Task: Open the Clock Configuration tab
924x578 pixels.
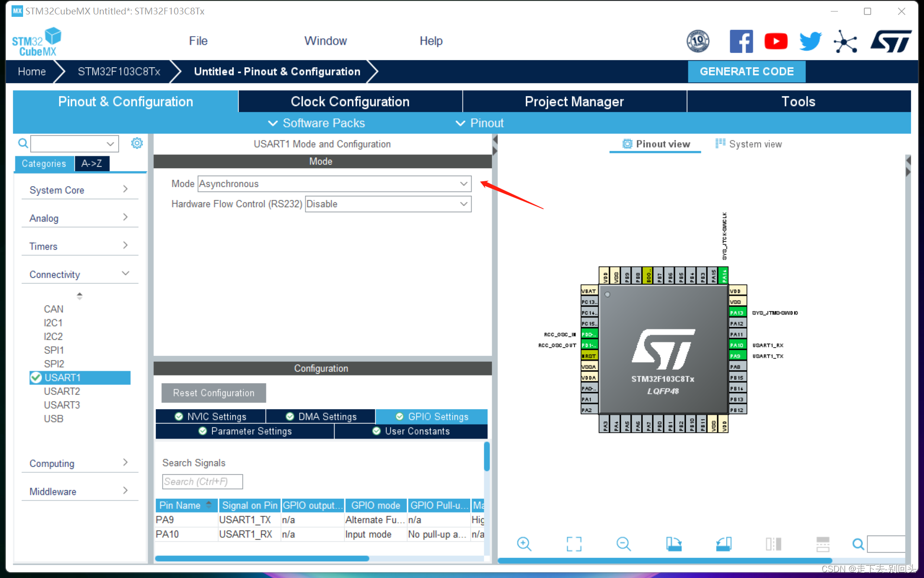Action: coord(350,101)
